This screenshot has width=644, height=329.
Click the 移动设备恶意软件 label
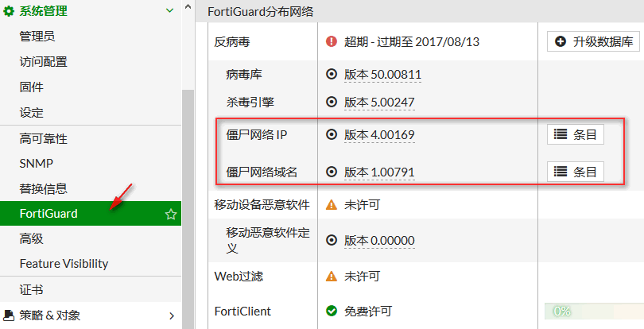click(262, 205)
